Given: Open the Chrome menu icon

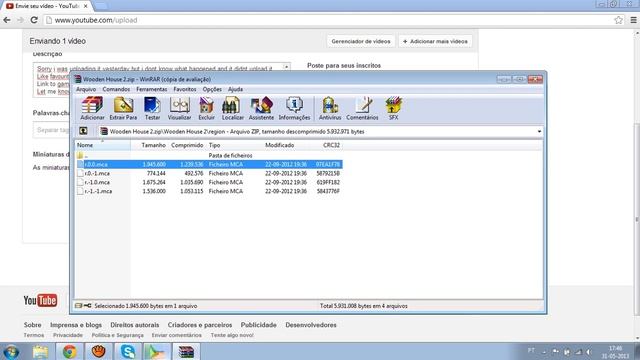Looking at the screenshot, I should click(633, 20).
